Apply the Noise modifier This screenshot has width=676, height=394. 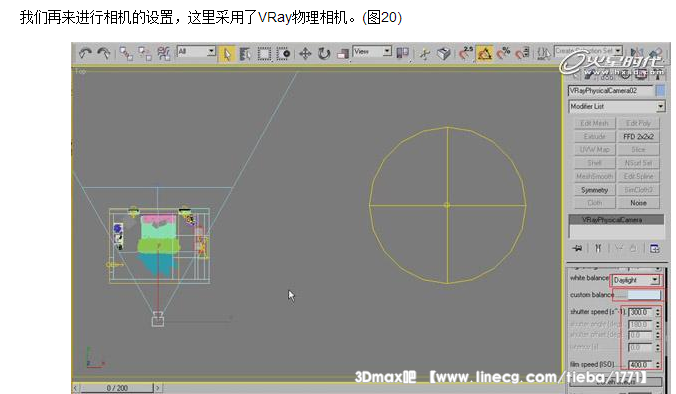click(x=638, y=203)
